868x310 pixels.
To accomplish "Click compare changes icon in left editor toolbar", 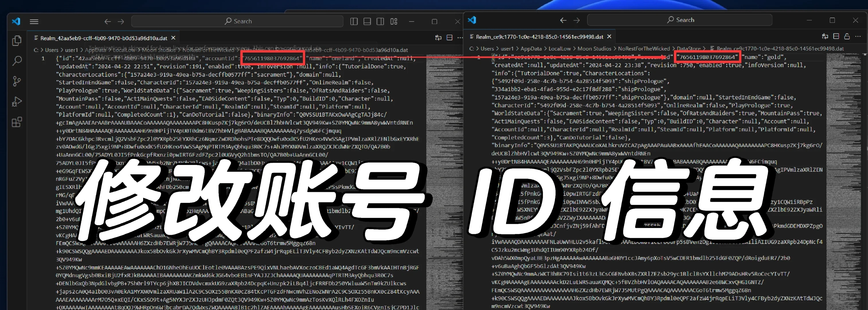I will coord(438,37).
